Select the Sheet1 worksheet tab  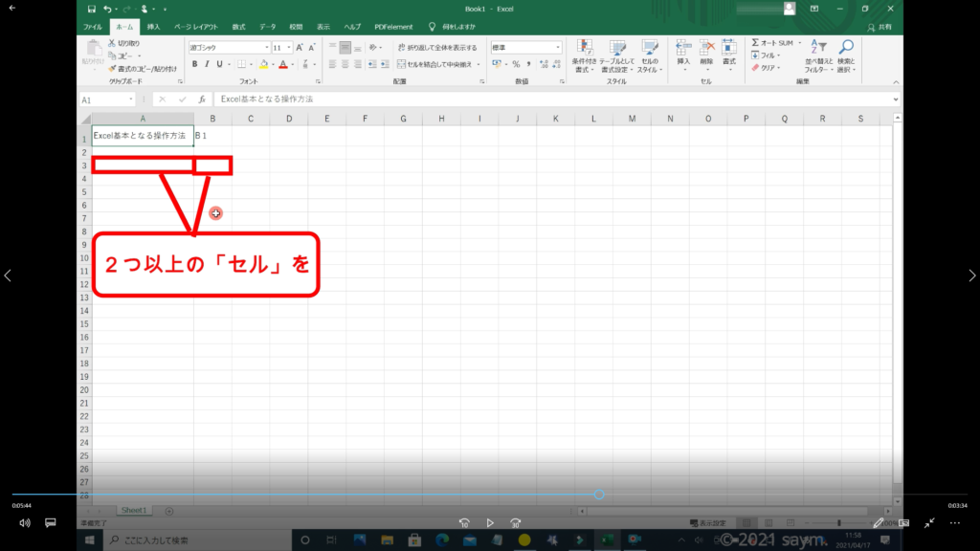point(133,511)
